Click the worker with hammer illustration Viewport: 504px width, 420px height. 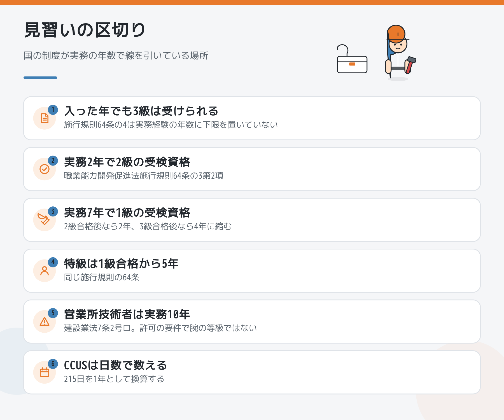tap(401, 52)
